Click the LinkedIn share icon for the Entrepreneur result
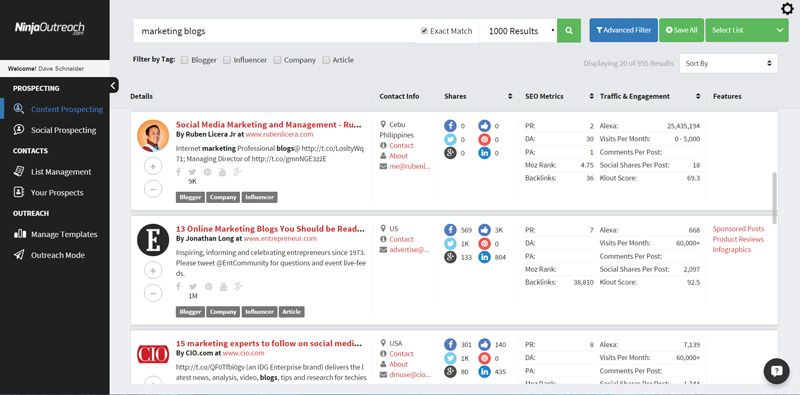Screen dimensions: 800x395 (484, 257)
